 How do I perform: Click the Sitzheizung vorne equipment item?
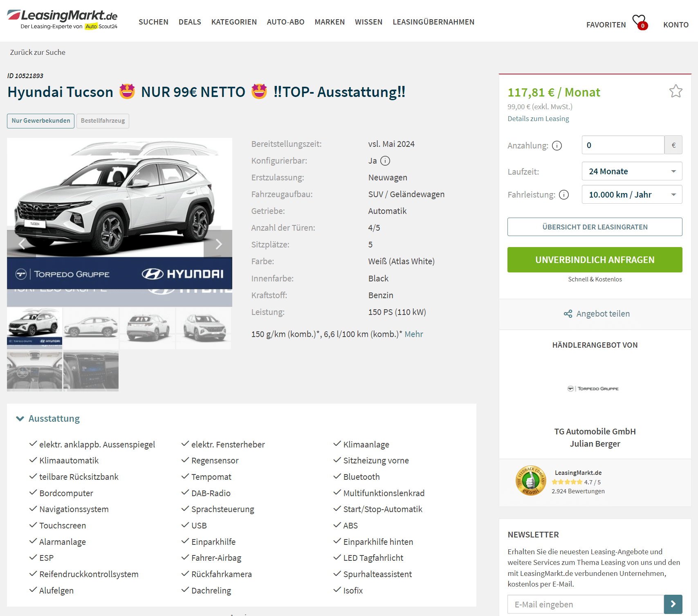376,461
